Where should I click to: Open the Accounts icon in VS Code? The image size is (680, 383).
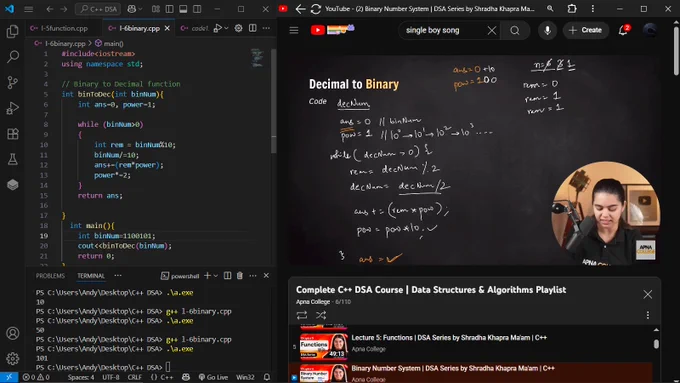point(13,333)
